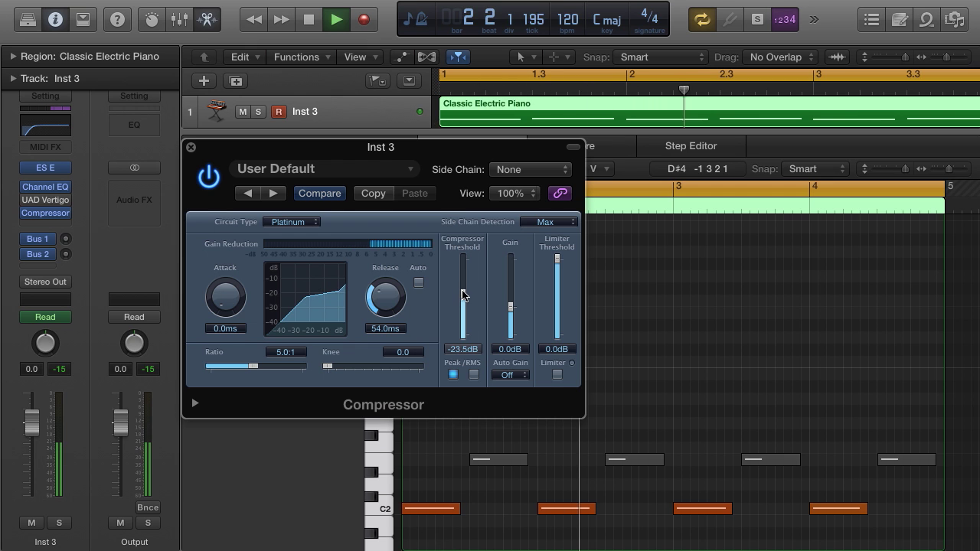Image resolution: width=980 pixels, height=551 pixels.
Task: Click the up-arrow track level icon
Action: [x=204, y=57]
